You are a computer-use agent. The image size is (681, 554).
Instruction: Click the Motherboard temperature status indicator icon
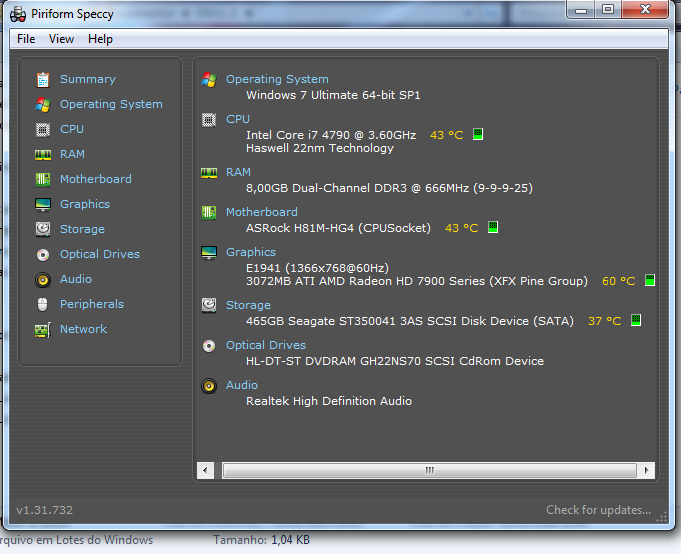[493, 227]
